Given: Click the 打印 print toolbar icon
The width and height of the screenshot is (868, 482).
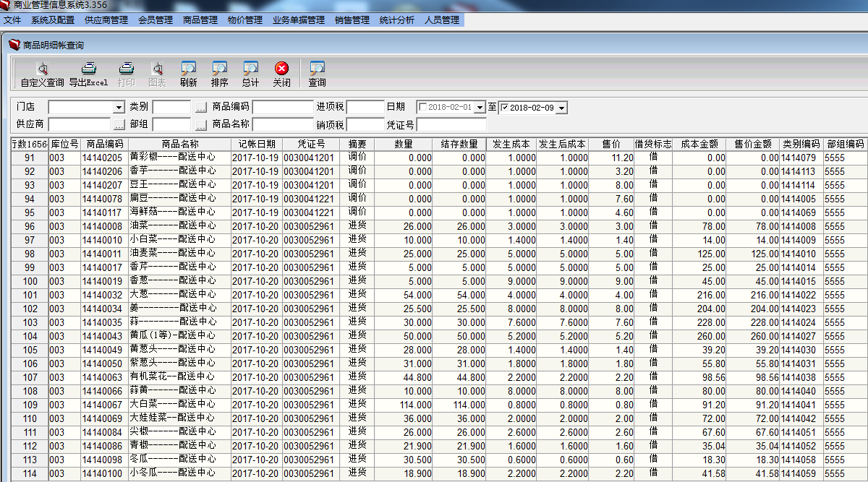Looking at the screenshot, I should pyautogui.click(x=126, y=74).
